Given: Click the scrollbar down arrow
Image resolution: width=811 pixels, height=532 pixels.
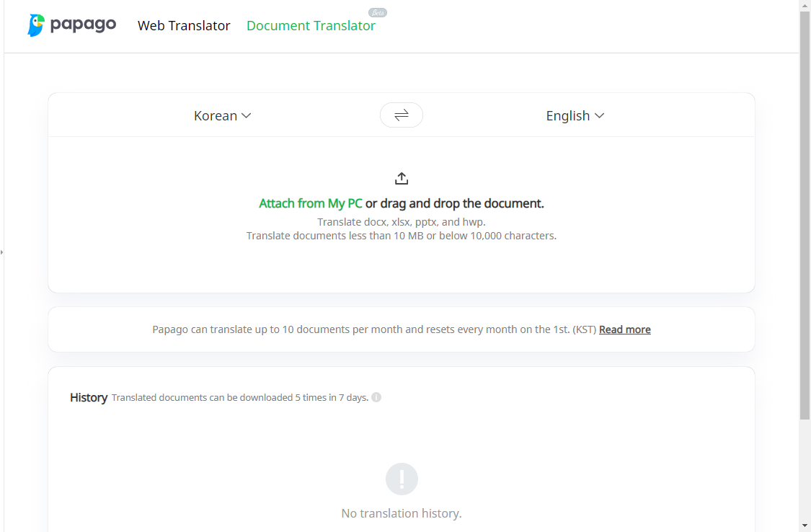Looking at the screenshot, I should click(x=805, y=526).
